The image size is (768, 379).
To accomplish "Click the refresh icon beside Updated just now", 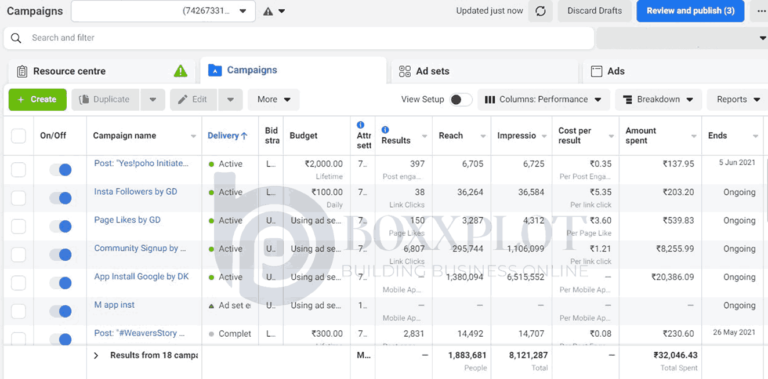I will (x=540, y=11).
